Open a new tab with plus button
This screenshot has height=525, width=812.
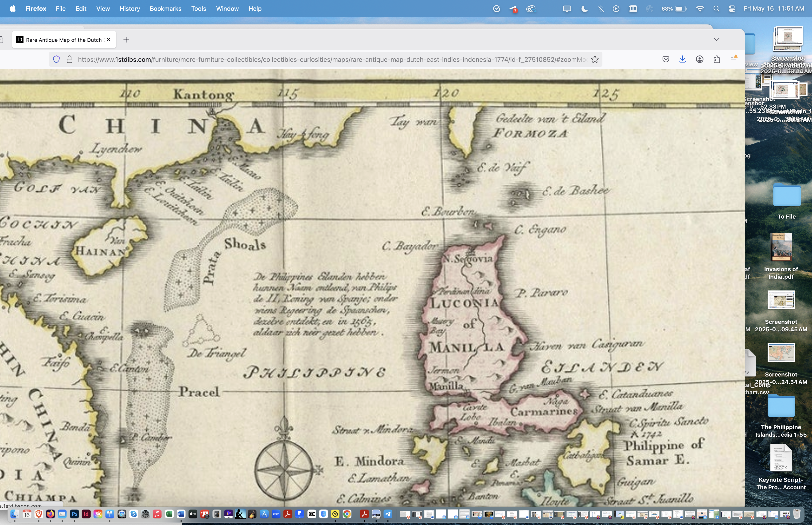(x=126, y=40)
